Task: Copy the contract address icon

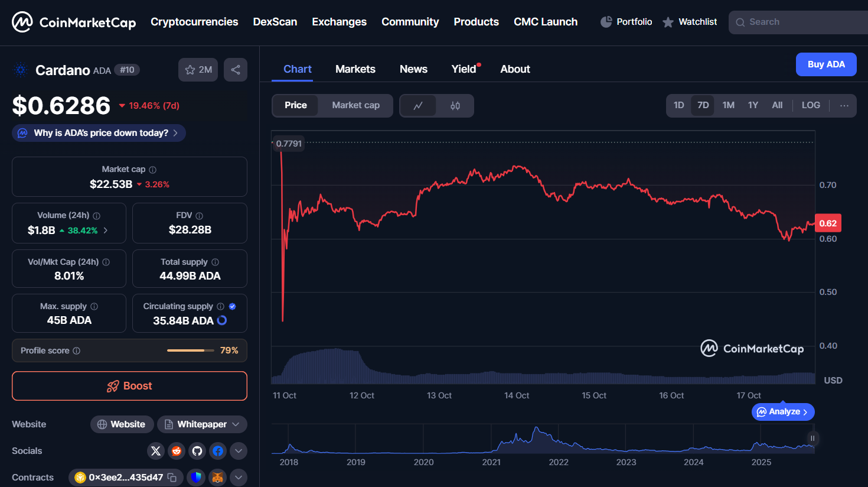Action: coord(172,478)
